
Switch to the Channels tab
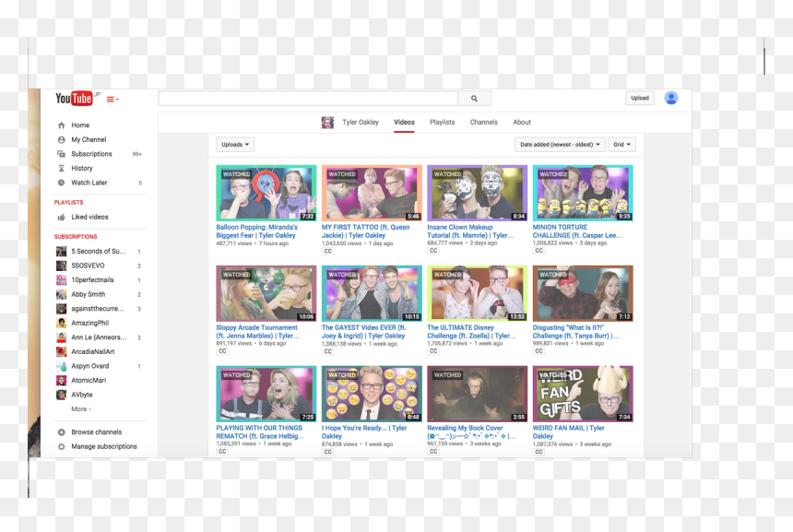tap(483, 123)
